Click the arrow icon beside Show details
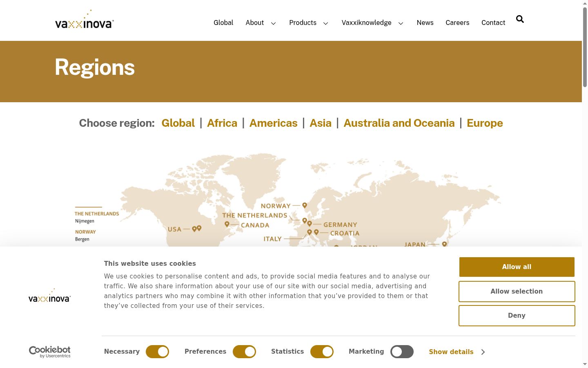 coord(483,352)
